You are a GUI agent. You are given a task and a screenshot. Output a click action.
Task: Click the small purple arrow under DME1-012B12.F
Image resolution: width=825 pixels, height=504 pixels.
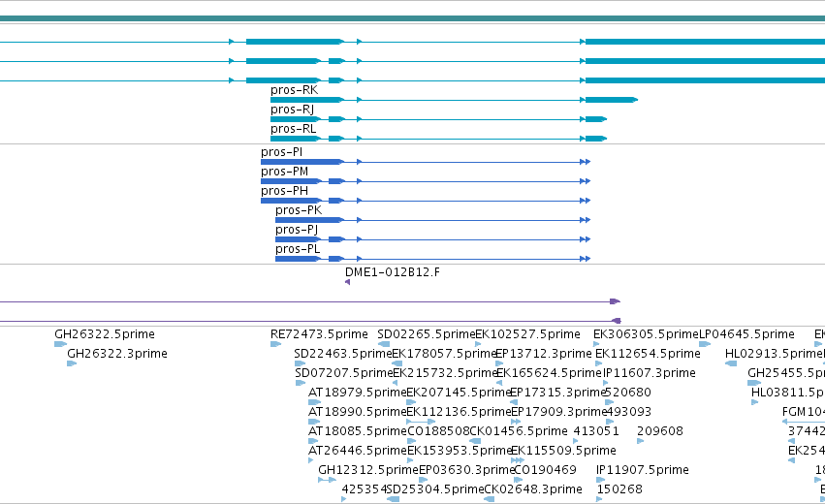click(347, 282)
